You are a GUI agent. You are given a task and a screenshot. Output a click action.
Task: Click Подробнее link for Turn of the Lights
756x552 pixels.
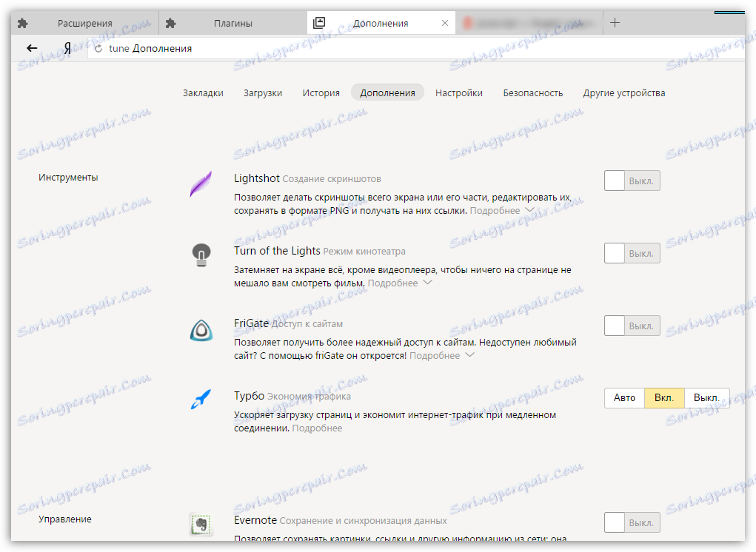(392, 283)
